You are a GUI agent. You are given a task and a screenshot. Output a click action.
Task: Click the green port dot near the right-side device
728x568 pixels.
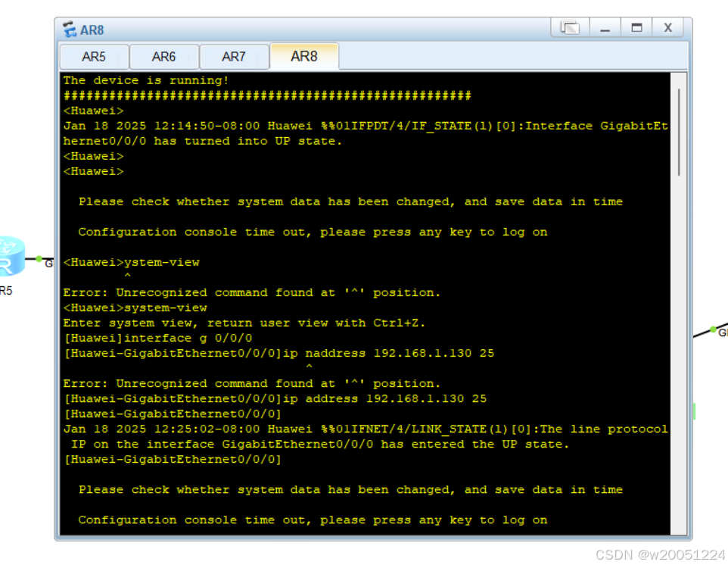[712, 330]
